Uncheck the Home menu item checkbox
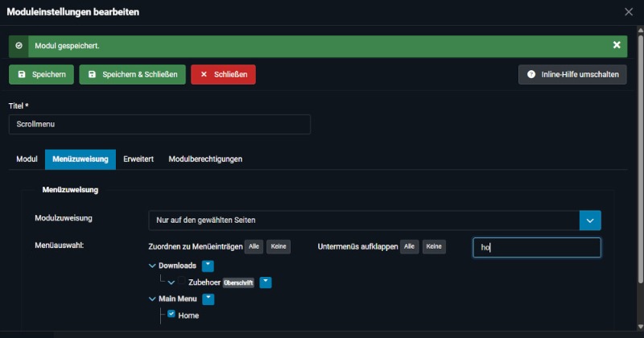Image resolution: width=644 pixels, height=338 pixels. pos(171,315)
